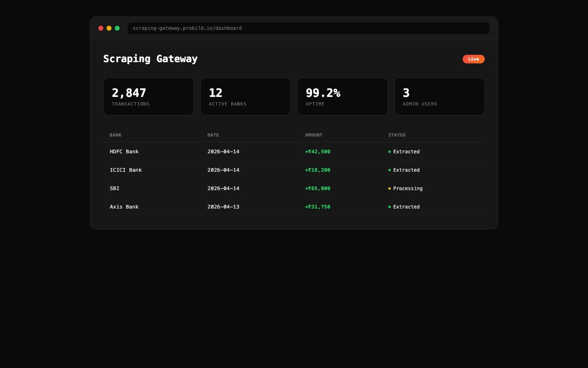Click the +₹42,500 amount value
Screen dimensions: 588x368
[318, 152]
